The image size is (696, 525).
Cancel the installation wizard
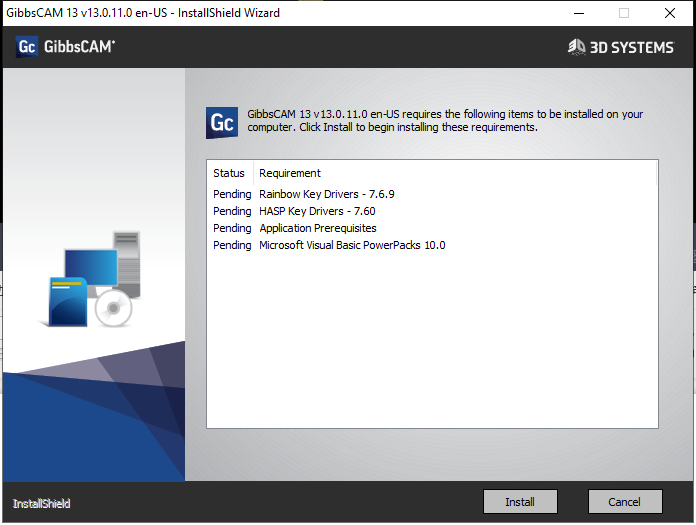[x=625, y=501]
